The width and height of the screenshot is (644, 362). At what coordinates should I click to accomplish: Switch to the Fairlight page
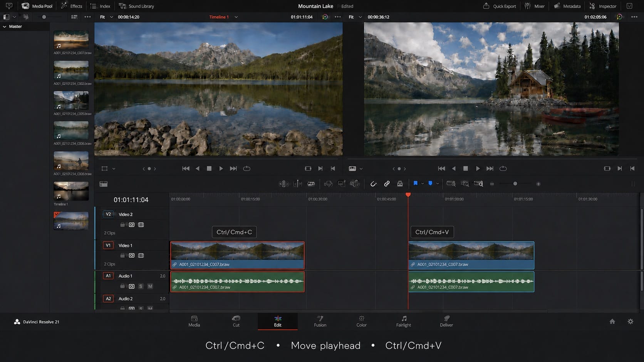pos(404,321)
